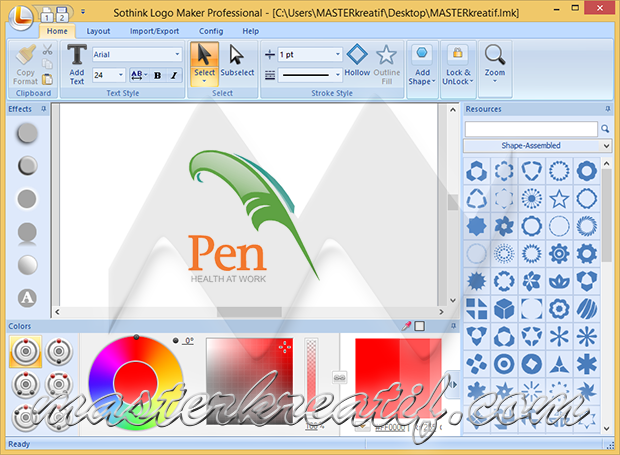The width and height of the screenshot is (620, 455).
Task: Switch to the Home tab
Action: tap(57, 31)
